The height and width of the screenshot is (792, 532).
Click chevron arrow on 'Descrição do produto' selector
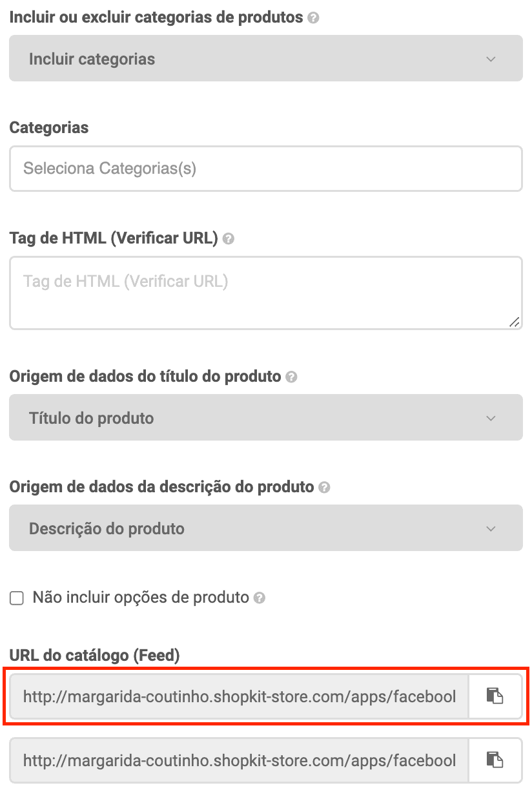(x=491, y=529)
